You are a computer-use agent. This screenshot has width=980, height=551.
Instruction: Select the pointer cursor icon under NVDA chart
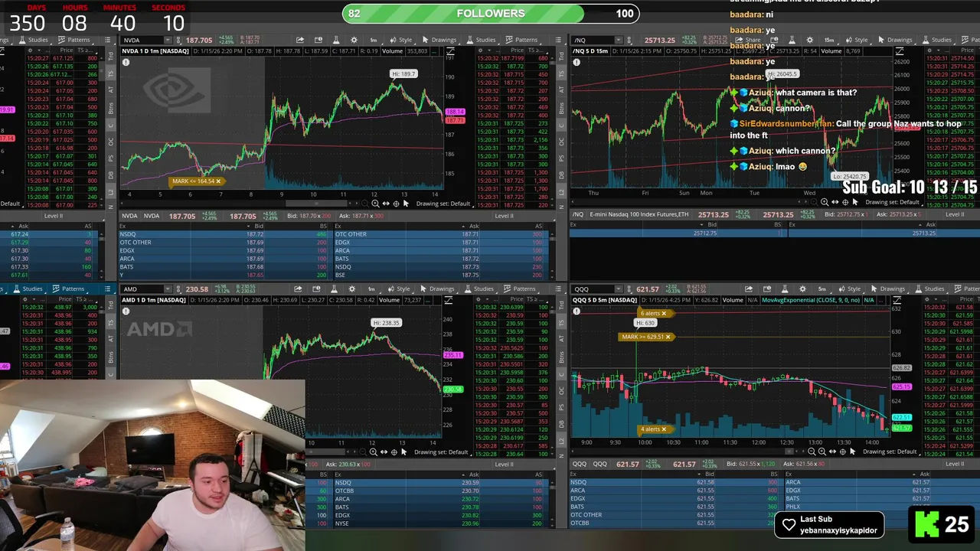(406, 204)
